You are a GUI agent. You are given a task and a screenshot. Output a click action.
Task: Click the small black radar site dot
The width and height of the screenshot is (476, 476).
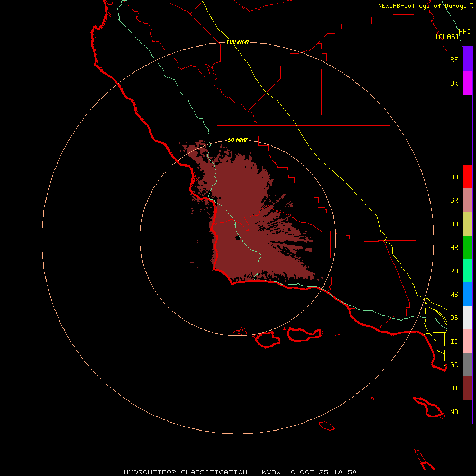tap(237, 237)
